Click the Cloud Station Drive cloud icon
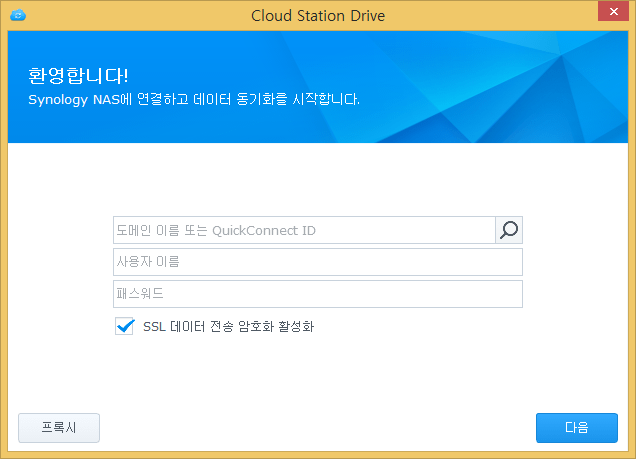The image size is (636, 459). click(x=18, y=15)
